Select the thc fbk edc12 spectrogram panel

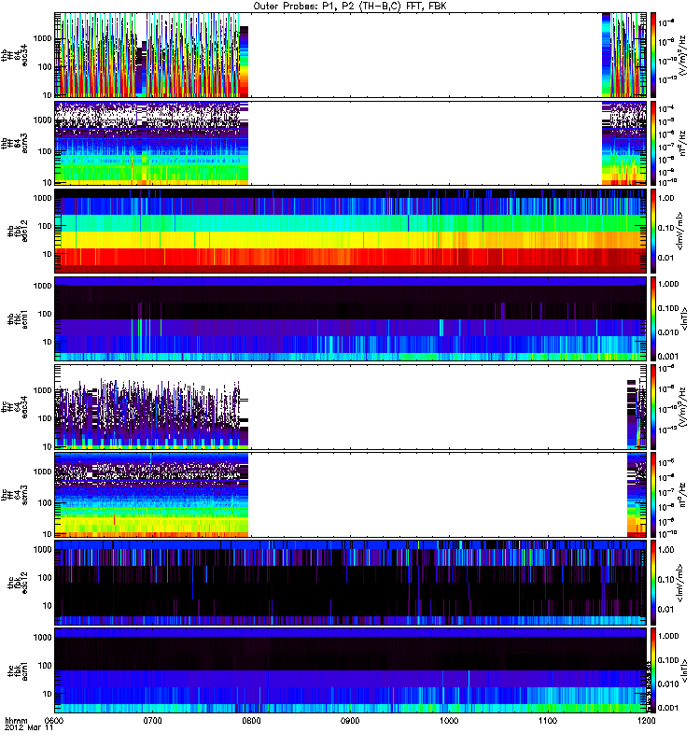pyautogui.click(x=351, y=582)
